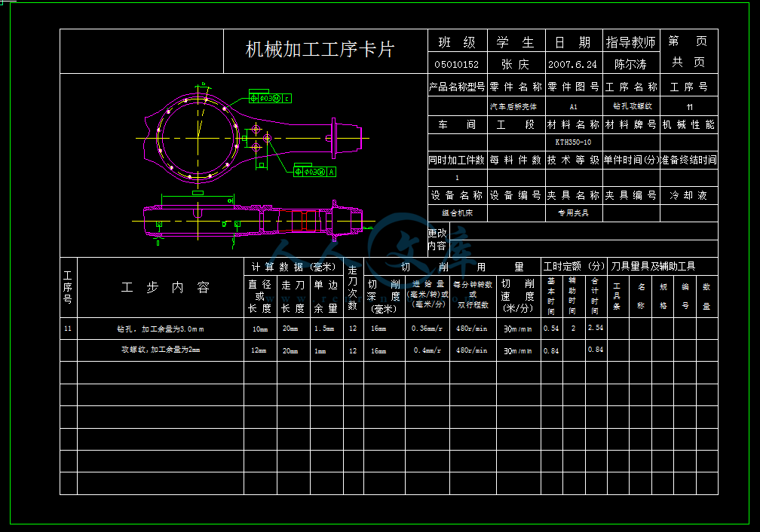Click the feed cell 0.4mm/r
The height and width of the screenshot is (532, 760).
(427, 350)
